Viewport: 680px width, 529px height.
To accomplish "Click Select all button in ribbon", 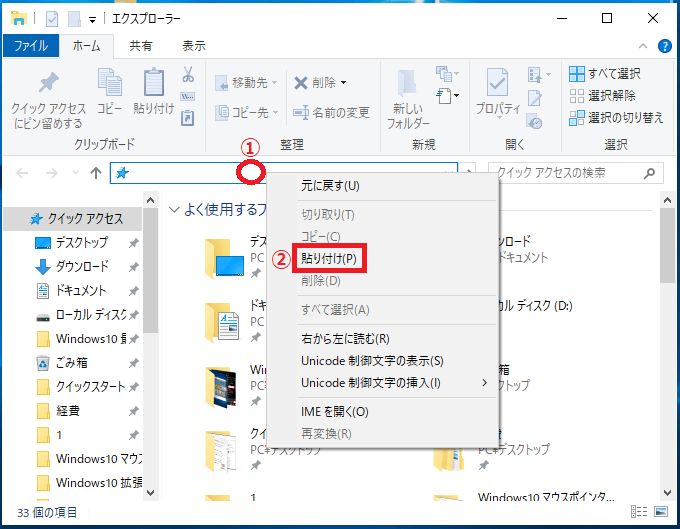I will (x=605, y=74).
